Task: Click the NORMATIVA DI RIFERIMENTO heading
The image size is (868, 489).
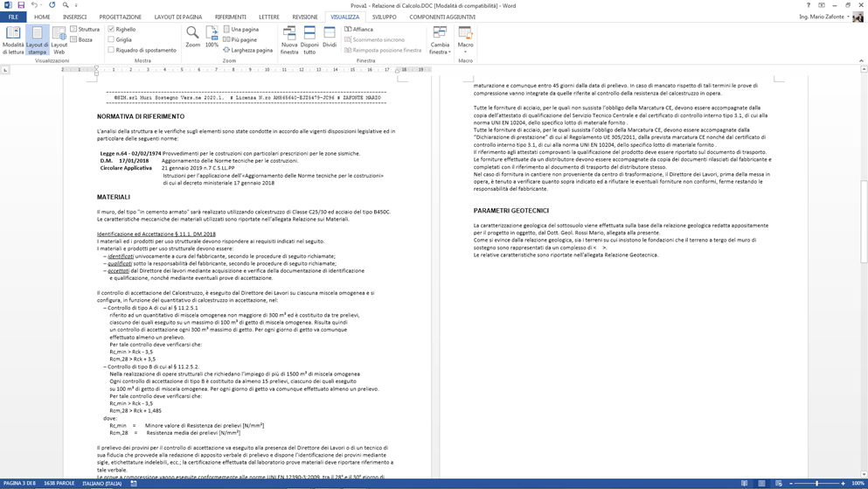Action: tap(141, 116)
